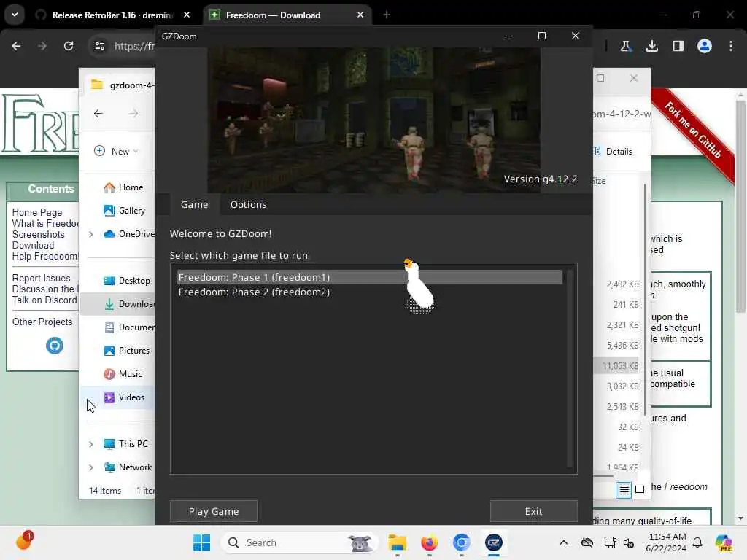Switch Explorer to details list view icon
Viewport: 747px width, 560px height.
tap(624, 490)
